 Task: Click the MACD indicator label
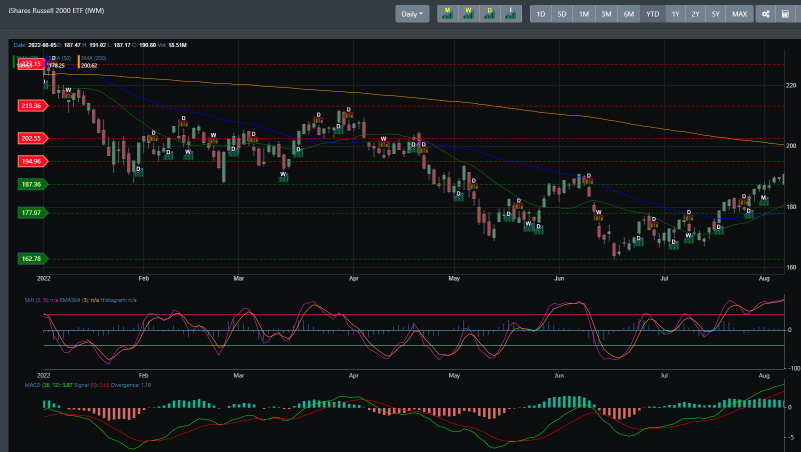click(x=88, y=385)
